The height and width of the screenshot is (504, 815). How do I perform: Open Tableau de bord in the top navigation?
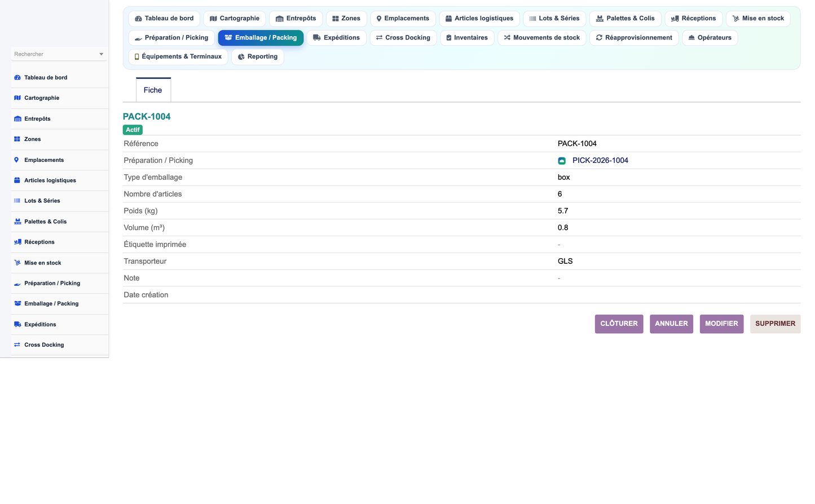click(164, 19)
